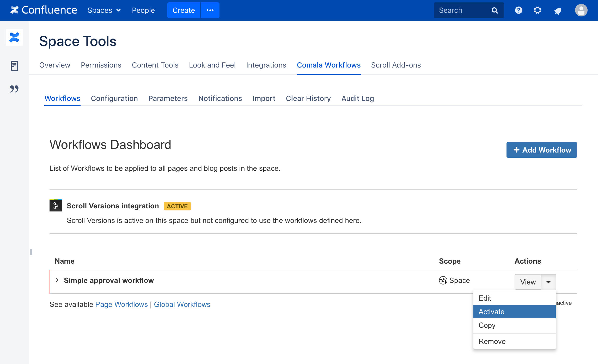Click the space logo in sidebar
The width and height of the screenshot is (598, 364).
pyautogui.click(x=14, y=37)
